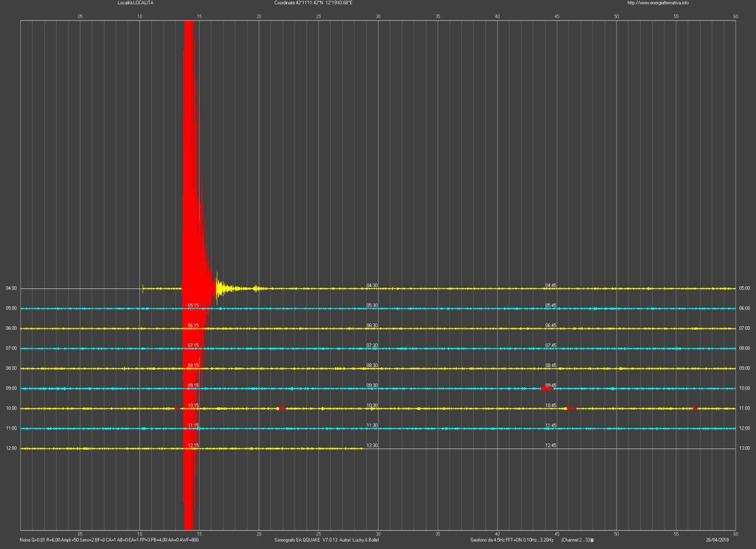
Task: Click the 13:00 end label on right
Action: (744, 449)
